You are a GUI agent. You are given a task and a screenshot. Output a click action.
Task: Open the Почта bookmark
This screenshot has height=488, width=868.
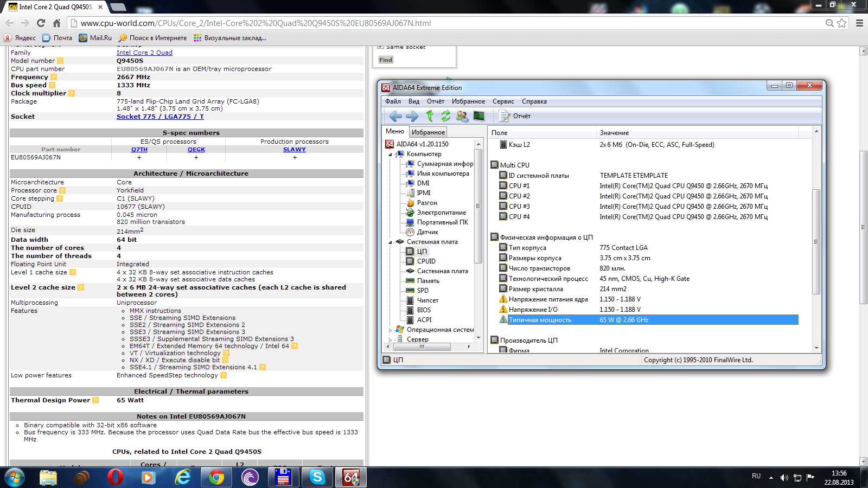pos(58,38)
